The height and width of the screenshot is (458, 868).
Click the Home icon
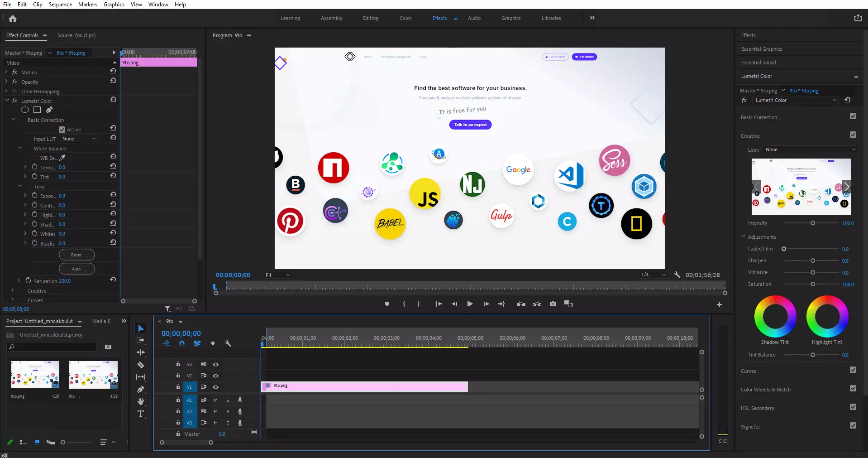pyautogui.click(x=13, y=19)
